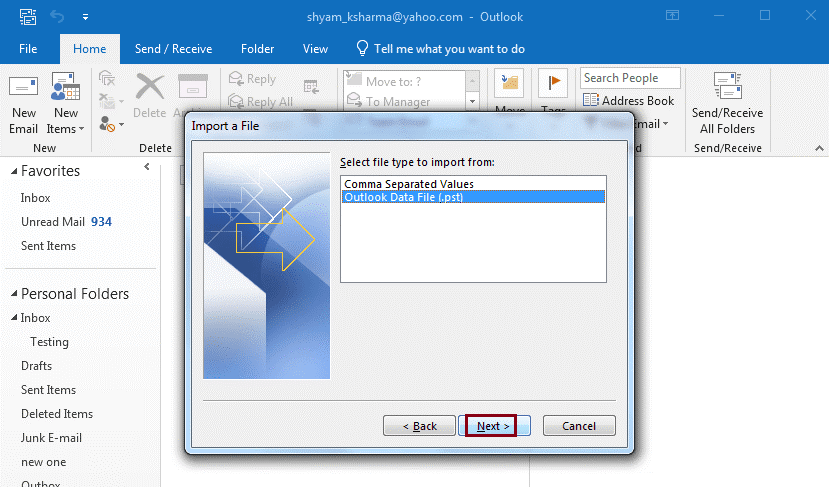
Task: Collapse the Favorites section
Action: coord(14,171)
